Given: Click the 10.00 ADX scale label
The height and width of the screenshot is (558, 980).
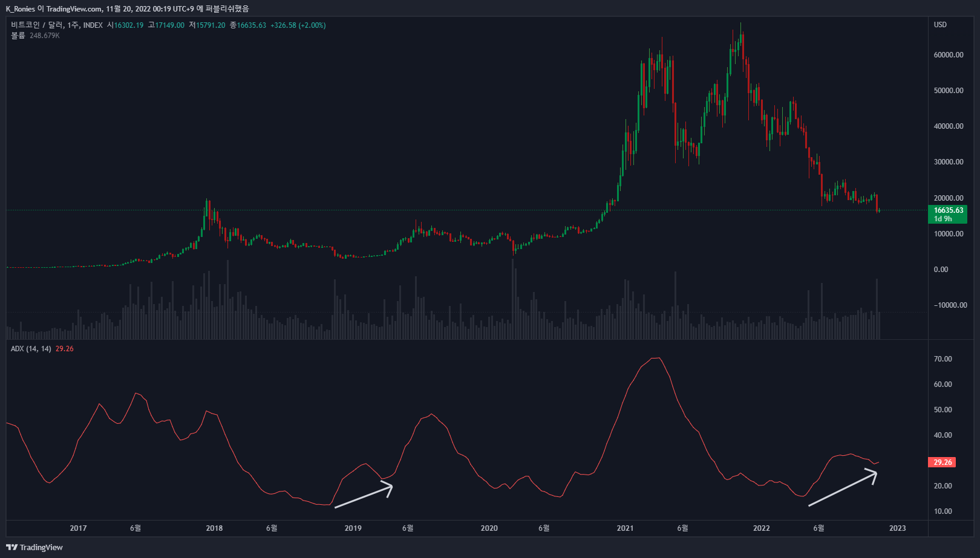Looking at the screenshot, I should 943,511.
